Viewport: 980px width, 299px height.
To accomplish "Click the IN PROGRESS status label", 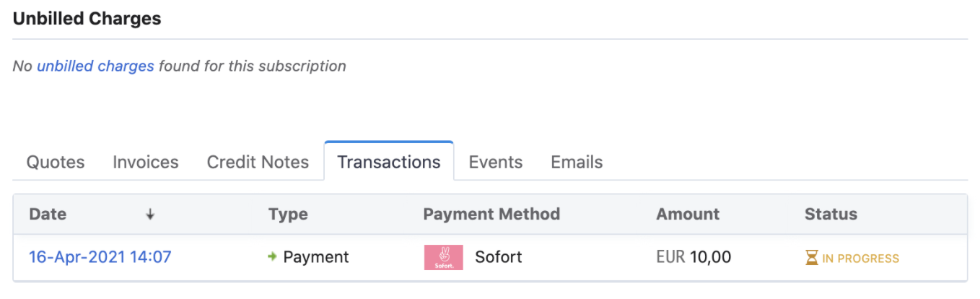I will pyautogui.click(x=860, y=258).
